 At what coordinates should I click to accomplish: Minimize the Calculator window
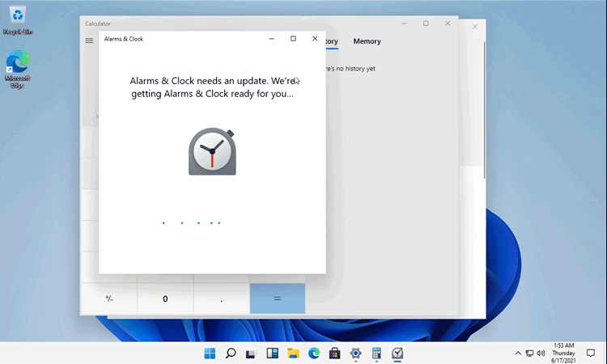tap(404, 23)
